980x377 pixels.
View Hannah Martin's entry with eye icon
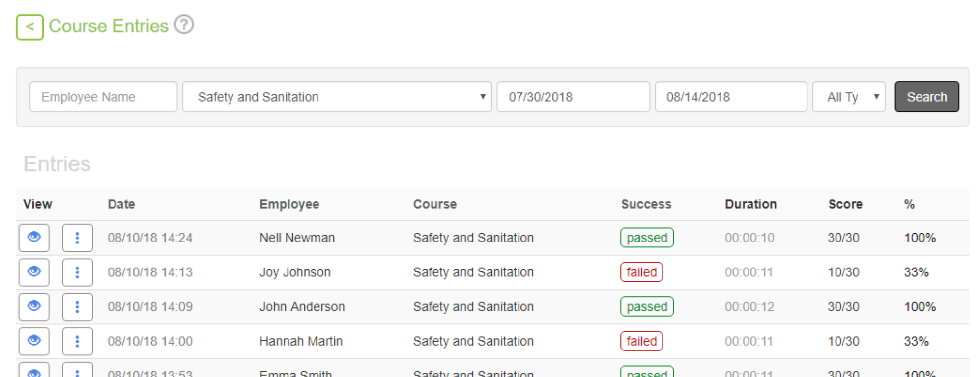coord(34,341)
